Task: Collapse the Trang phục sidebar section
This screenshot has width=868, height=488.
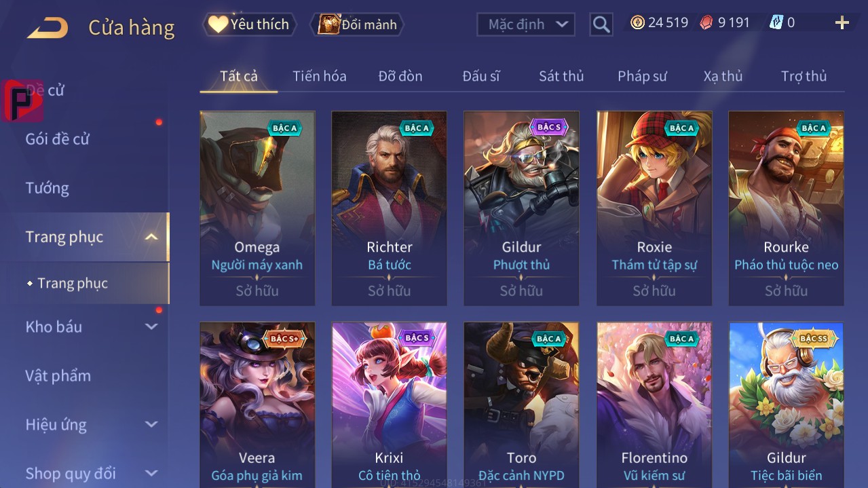Action: [151, 237]
